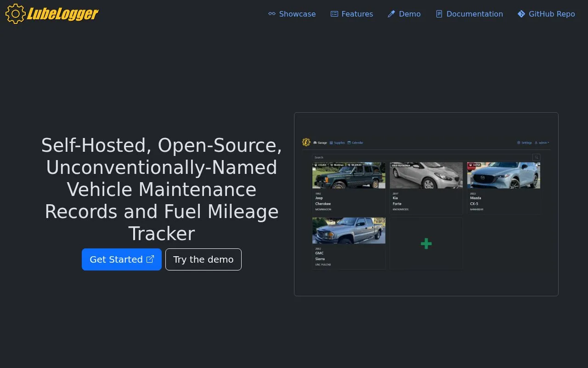
Task: Click the Jeep Cherokee photo in screenshot
Action: coord(349,175)
